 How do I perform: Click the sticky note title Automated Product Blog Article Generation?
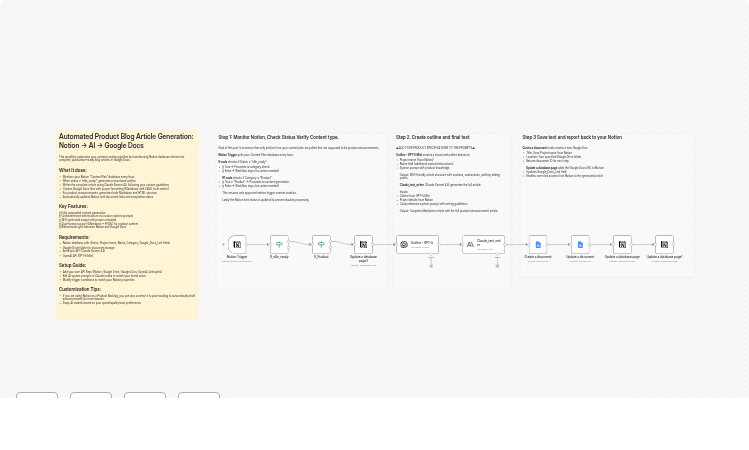pos(126,141)
